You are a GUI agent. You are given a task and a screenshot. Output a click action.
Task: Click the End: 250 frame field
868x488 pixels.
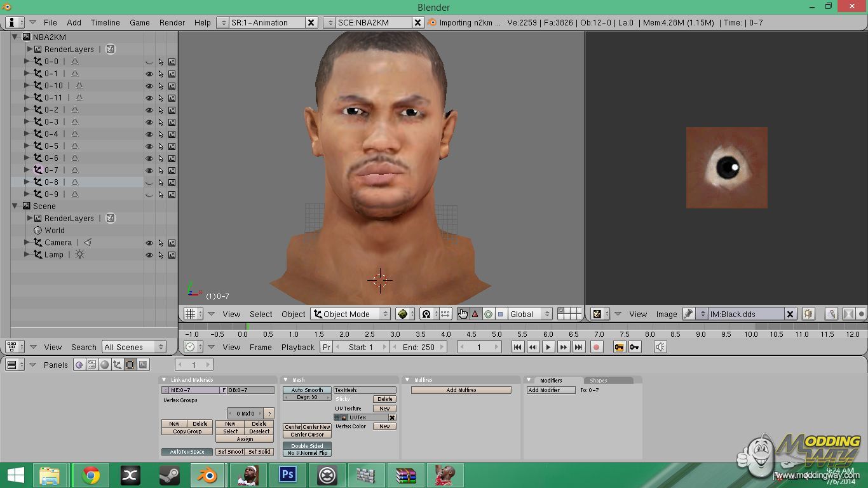tap(418, 347)
